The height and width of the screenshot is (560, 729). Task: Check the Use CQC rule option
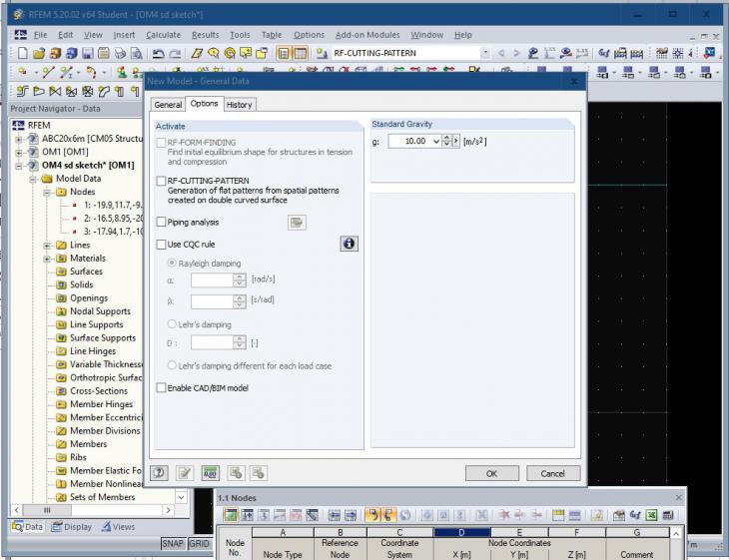[x=161, y=245]
